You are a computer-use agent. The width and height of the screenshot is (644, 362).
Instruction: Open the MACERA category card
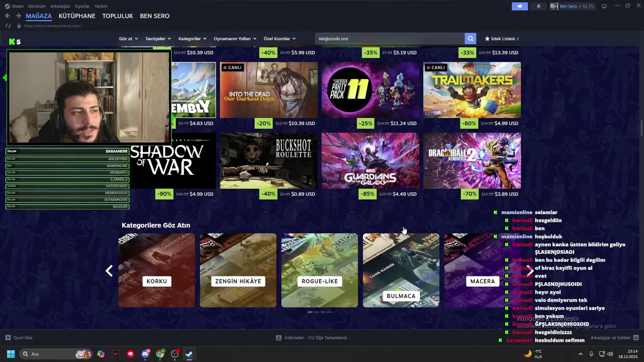tap(482, 270)
